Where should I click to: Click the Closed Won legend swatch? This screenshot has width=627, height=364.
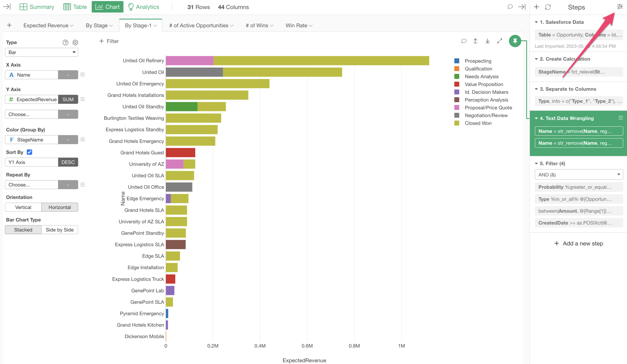457,123
